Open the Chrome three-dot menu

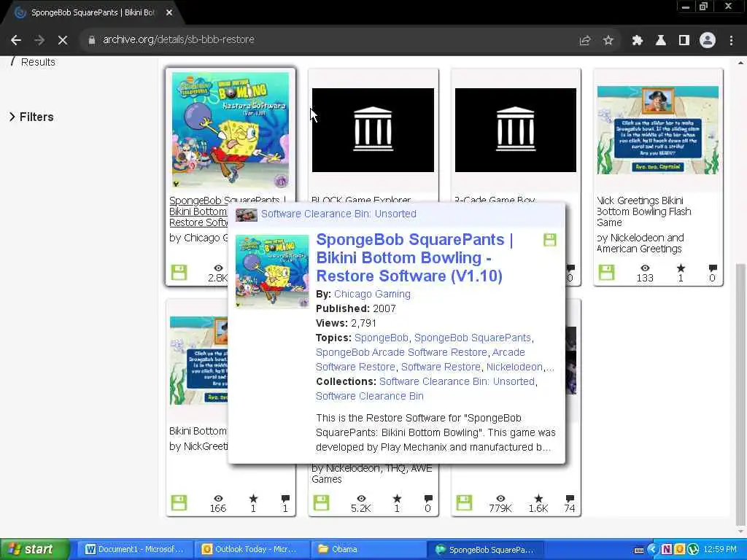[x=731, y=41]
